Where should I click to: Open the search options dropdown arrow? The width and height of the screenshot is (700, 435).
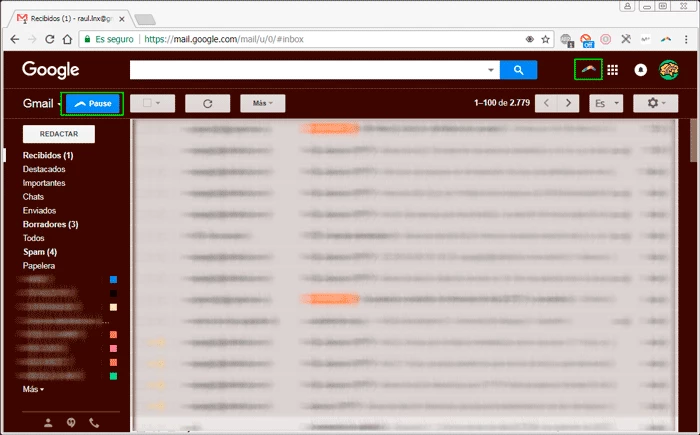click(491, 70)
